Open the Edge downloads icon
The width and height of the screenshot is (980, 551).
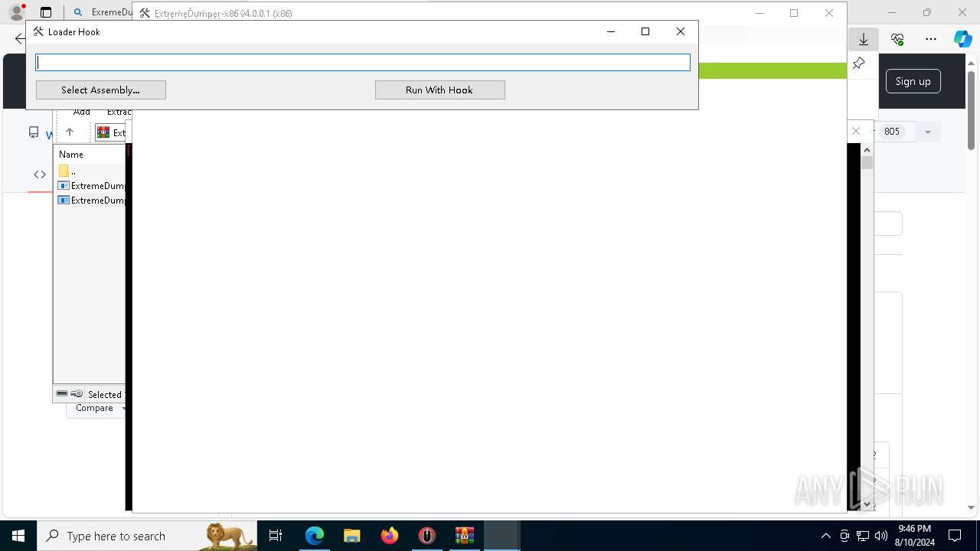click(x=864, y=39)
